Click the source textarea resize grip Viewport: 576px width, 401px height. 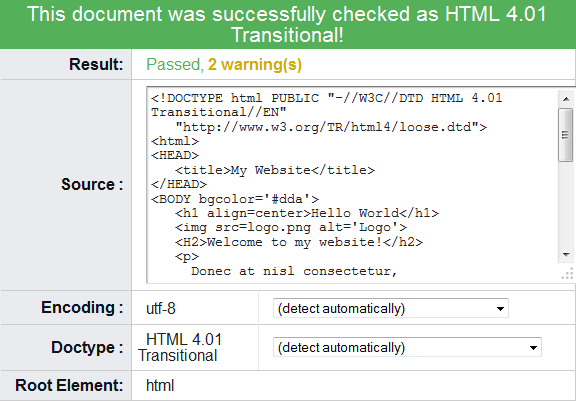pyautogui.click(x=568, y=274)
